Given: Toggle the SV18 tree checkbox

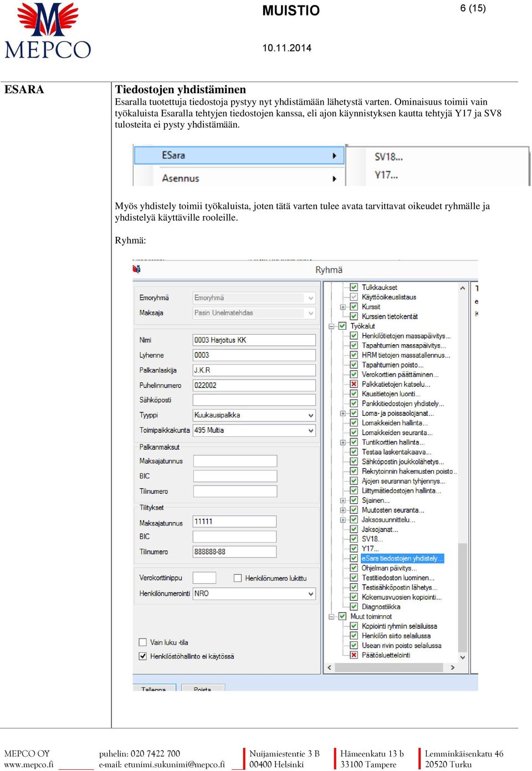Looking at the screenshot, I should 354,539.
